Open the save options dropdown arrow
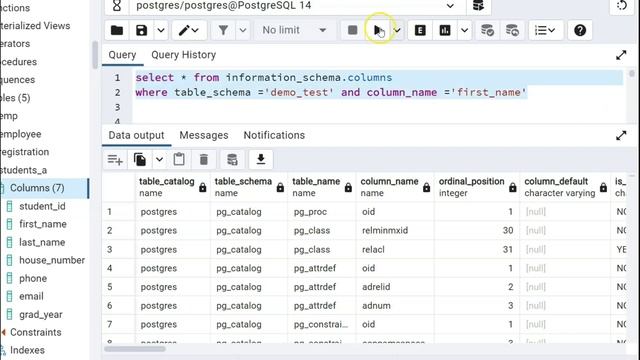The image size is (640, 360). (x=161, y=30)
